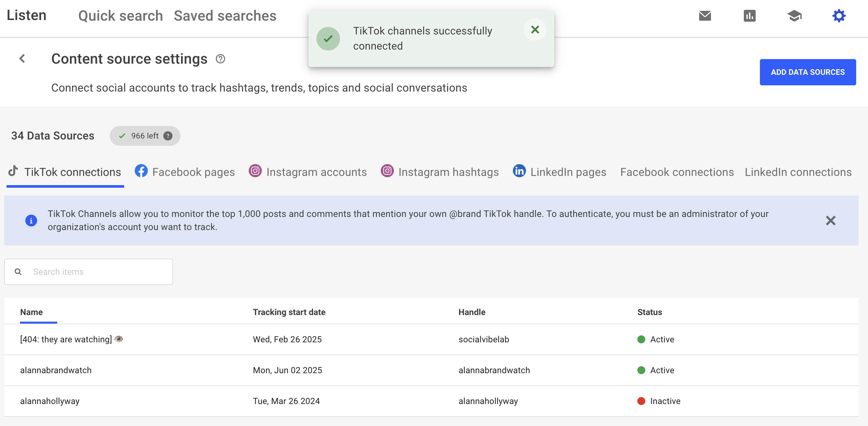Click the info icon in blue banner
Image resolution: width=868 pixels, height=426 pixels.
pyautogui.click(x=31, y=221)
